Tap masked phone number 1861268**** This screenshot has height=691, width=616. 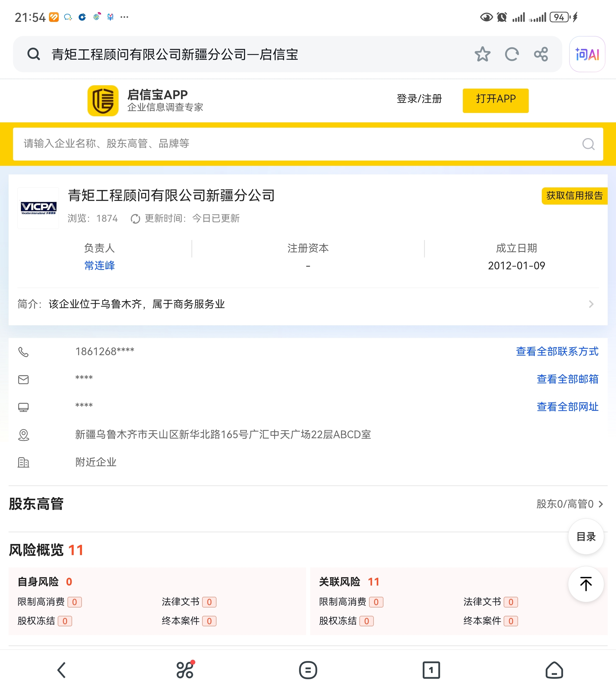coord(105,351)
